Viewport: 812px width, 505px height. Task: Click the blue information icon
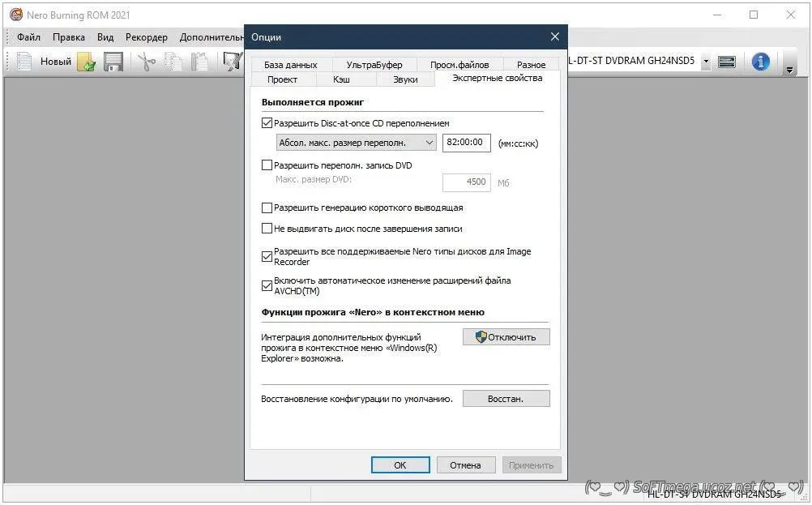(760, 62)
